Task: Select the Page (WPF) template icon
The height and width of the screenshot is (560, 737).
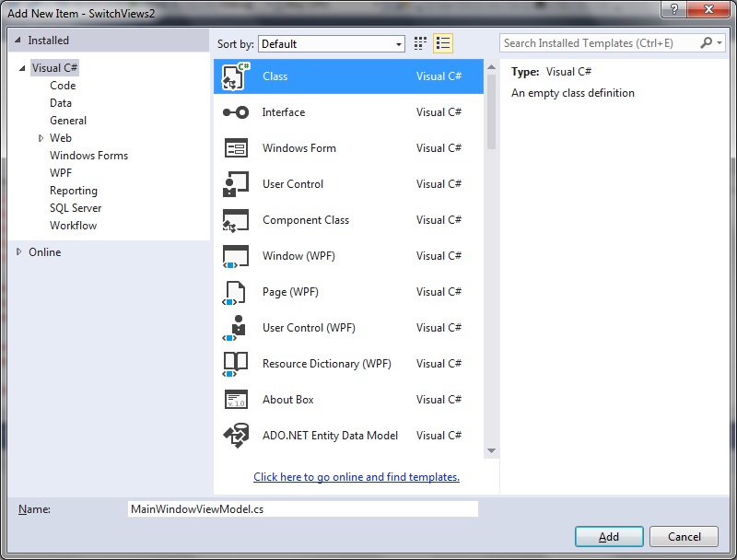Action: tap(234, 292)
